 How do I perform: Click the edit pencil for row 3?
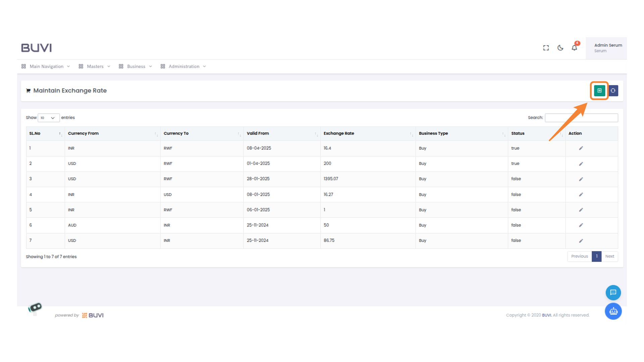pos(581,179)
